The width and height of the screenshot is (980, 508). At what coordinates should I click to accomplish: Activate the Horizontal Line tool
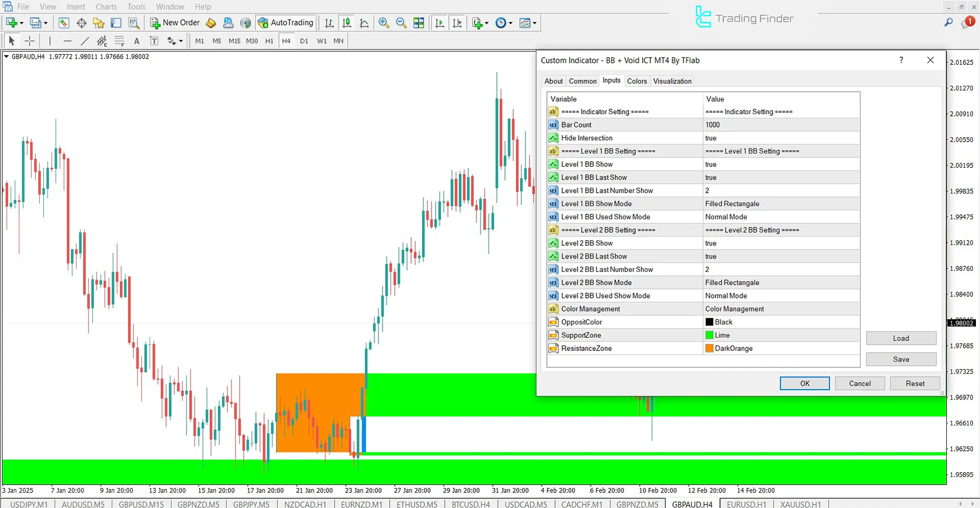[67, 40]
